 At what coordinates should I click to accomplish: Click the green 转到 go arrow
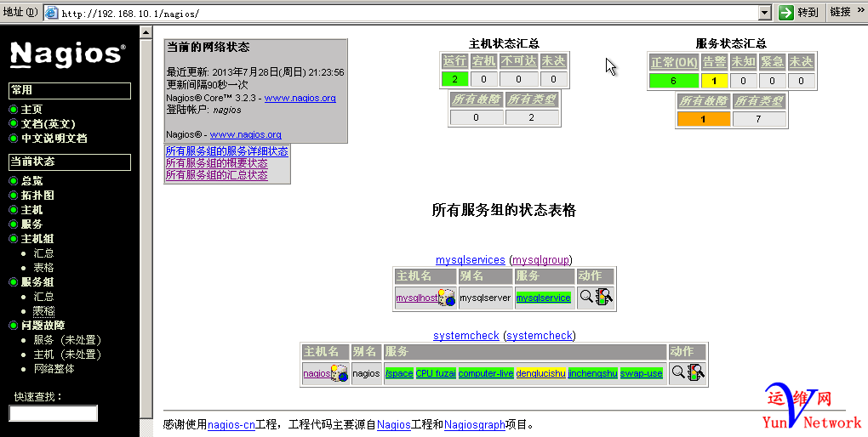click(786, 12)
